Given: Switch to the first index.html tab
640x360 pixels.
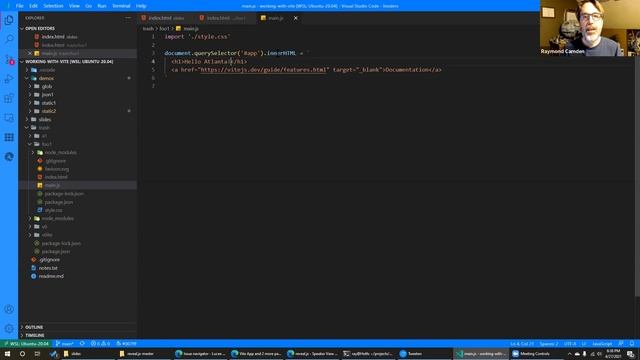Looking at the screenshot, I should (165, 18).
